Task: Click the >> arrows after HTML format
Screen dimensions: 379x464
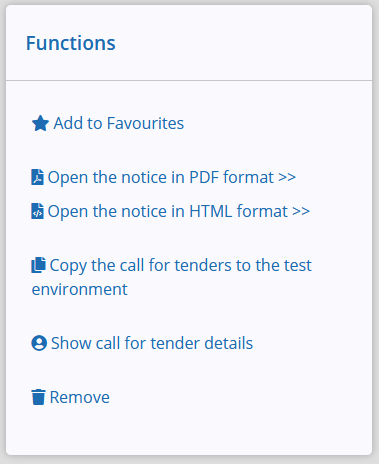Action: click(301, 211)
